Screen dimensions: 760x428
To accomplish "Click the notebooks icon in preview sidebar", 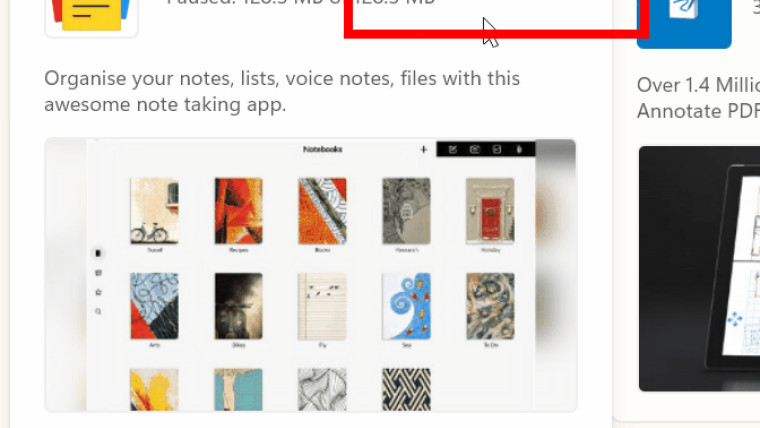I will pyautogui.click(x=98, y=253).
